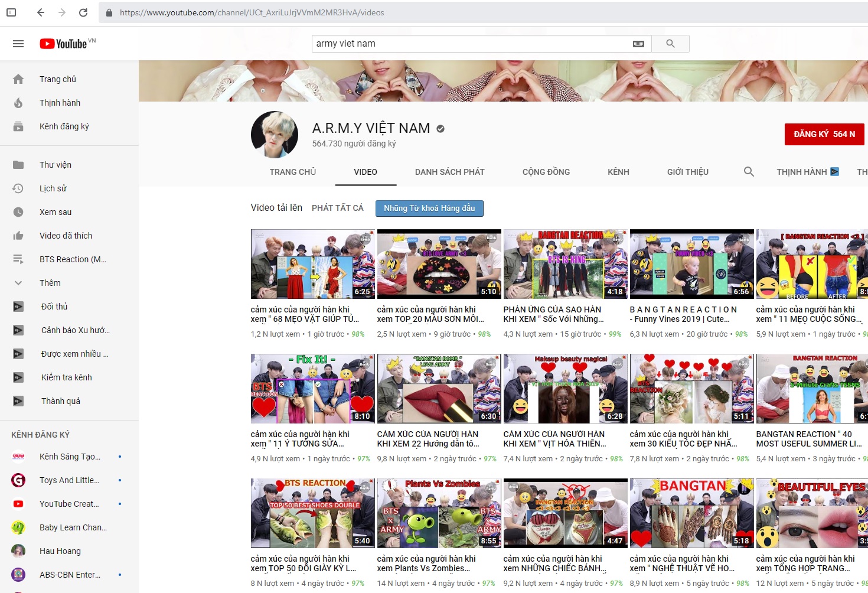Image resolution: width=868 pixels, height=593 pixels.
Task: Click the Kênh đăng ký subscriptions icon
Action: coord(18,126)
